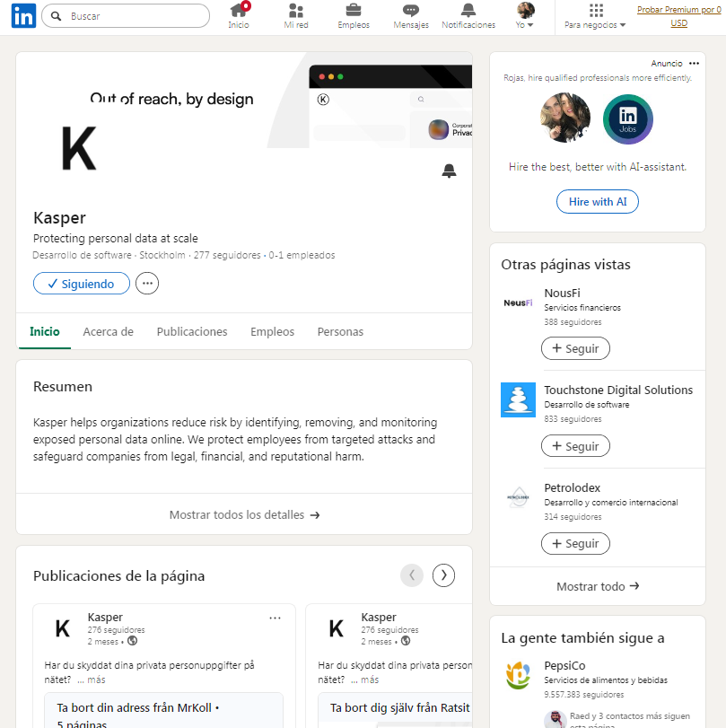Open options menu on first Kasper post
The image size is (726, 728).
(x=276, y=618)
